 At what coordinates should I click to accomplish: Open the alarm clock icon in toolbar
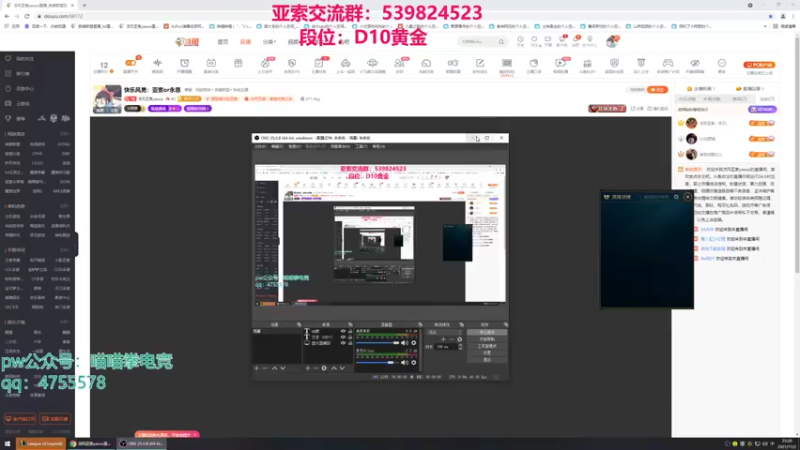click(x=184, y=63)
